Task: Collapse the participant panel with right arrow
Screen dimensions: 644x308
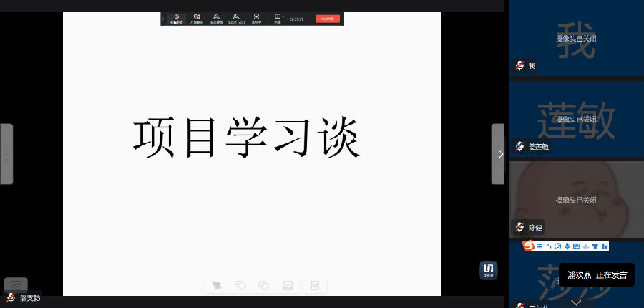Action: pyautogui.click(x=499, y=154)
